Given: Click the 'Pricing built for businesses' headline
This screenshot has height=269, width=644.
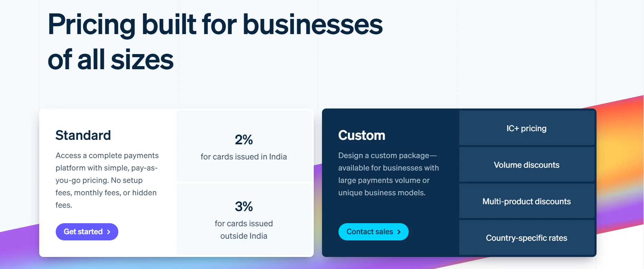Looking at the screenshot, I should [215, 24].
